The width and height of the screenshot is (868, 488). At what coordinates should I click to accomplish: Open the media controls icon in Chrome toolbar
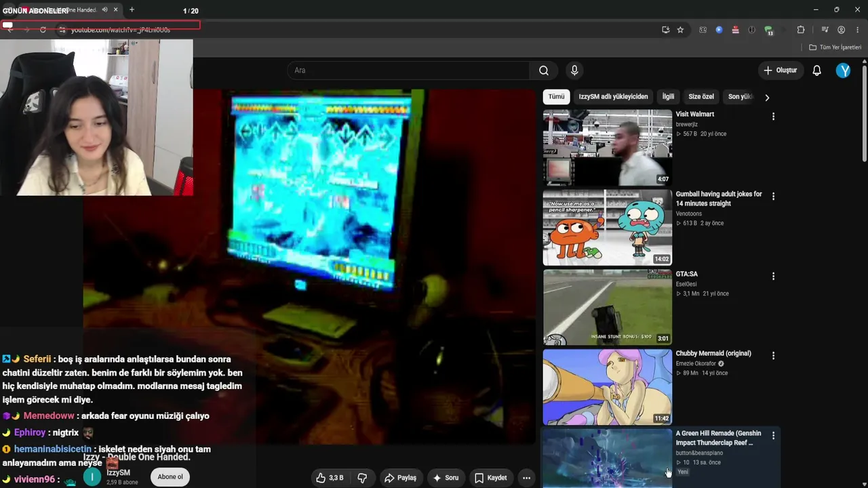coord(825,30)
